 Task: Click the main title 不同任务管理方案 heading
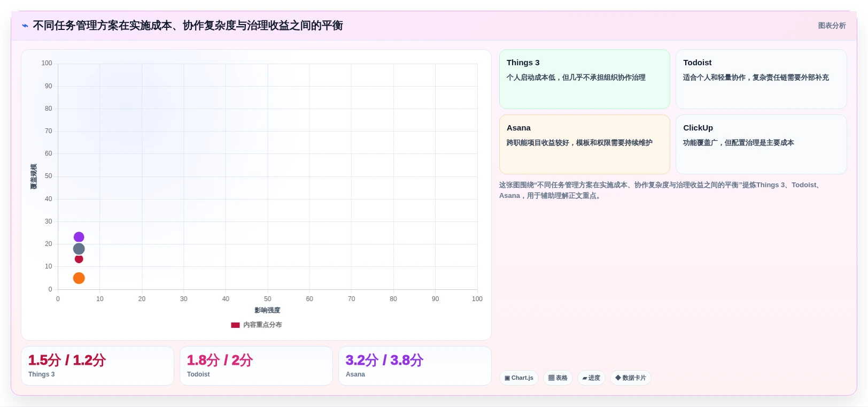point(188,26)
